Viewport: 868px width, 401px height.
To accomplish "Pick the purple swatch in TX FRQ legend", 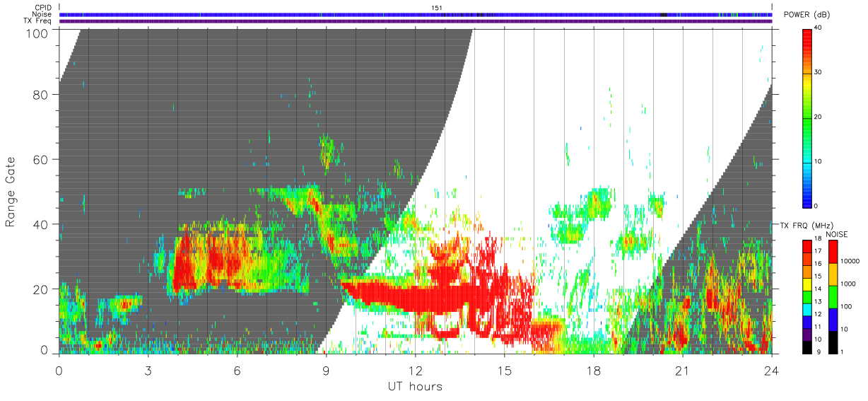I will tap(808, 335).
